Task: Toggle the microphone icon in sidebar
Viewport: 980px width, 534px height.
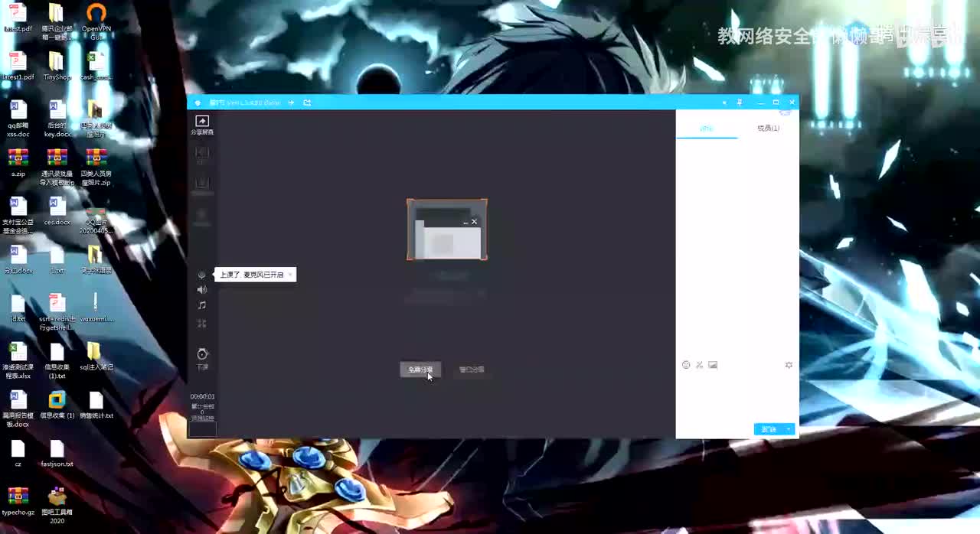Action: point(202,275)
